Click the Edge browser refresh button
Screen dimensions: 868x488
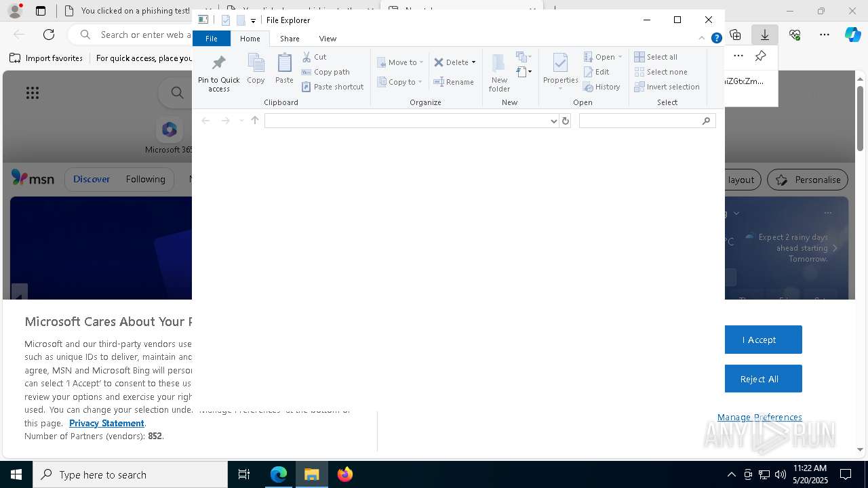49,34
